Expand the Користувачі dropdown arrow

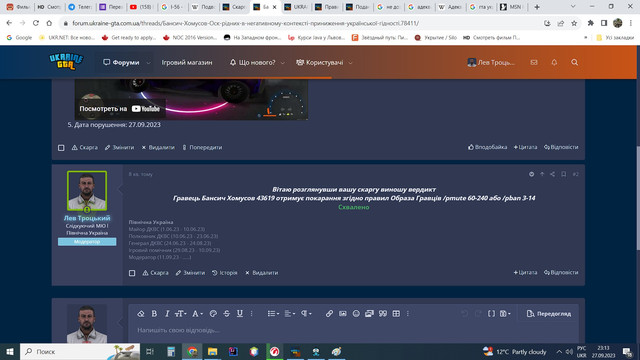click(x=350, y=63)
